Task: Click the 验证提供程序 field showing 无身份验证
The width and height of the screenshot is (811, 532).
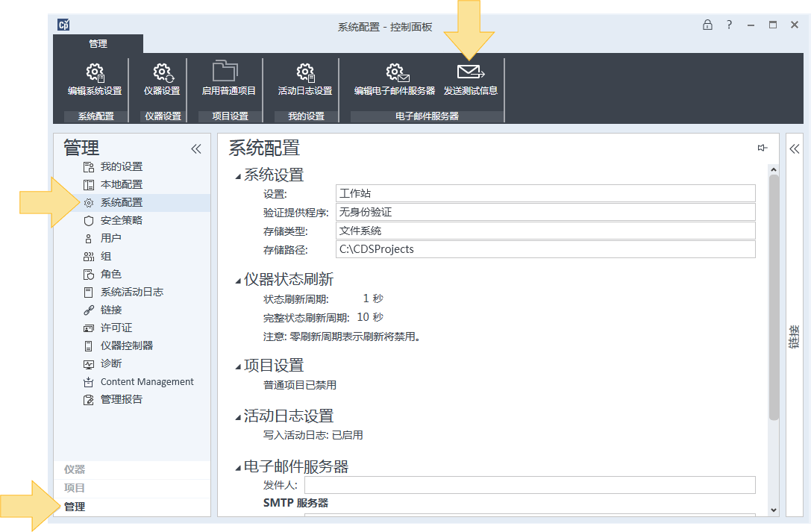Action: click(x=545, y=212)
